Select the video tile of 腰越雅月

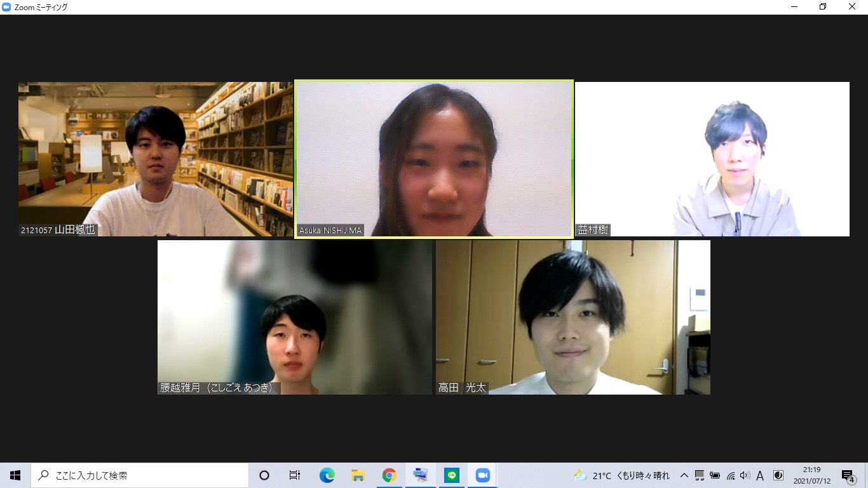(295, 317)
